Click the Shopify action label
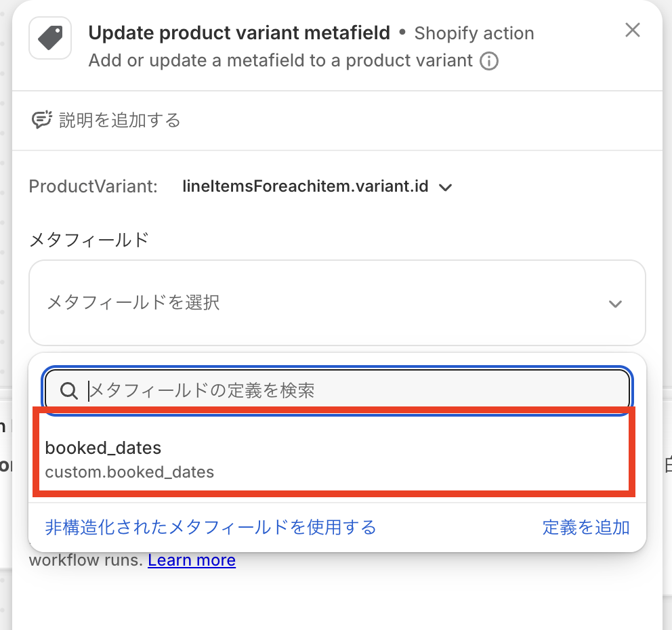This screenshot has height=630, width=672. (x=474, y=33)
